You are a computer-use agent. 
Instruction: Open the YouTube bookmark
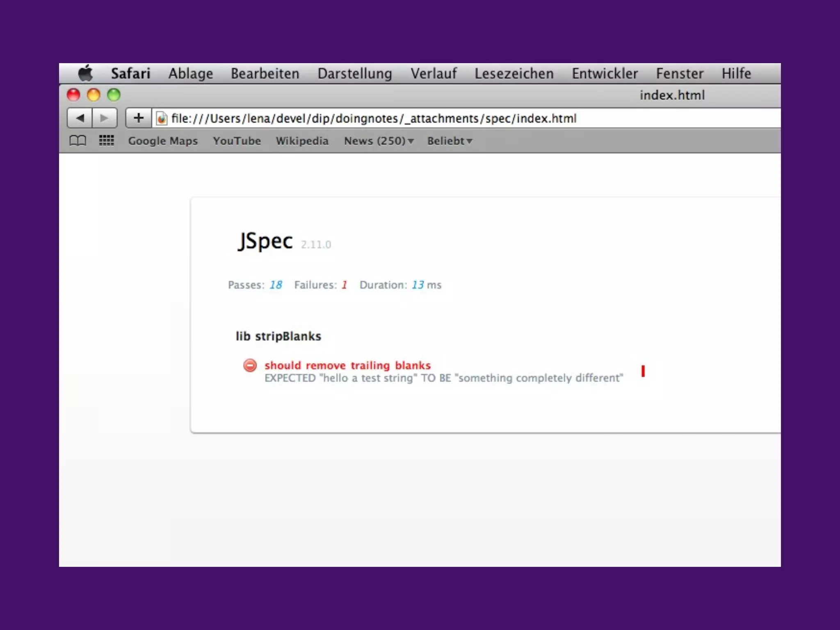click(x=237, y=141)
